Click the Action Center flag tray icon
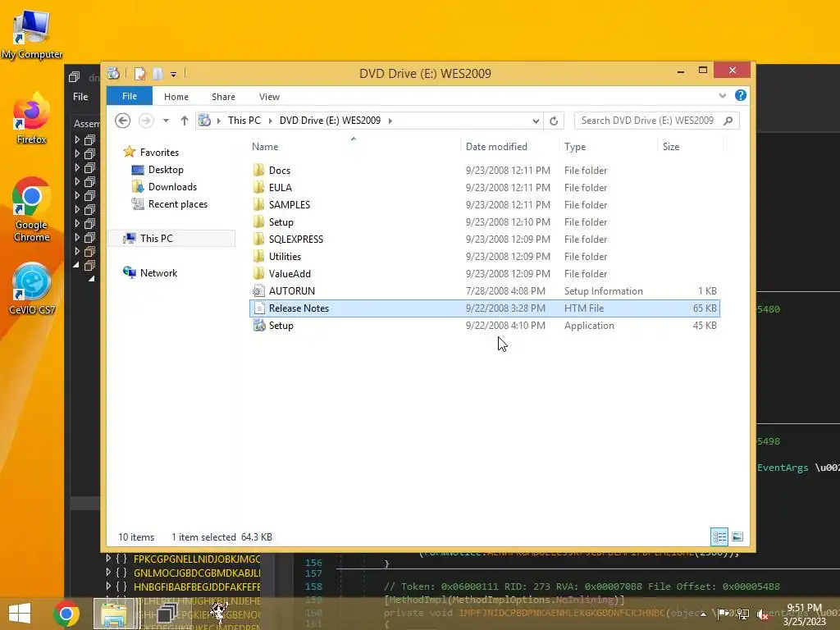The width and height of the screenshot is (840, 630). [x=724, y=614]
